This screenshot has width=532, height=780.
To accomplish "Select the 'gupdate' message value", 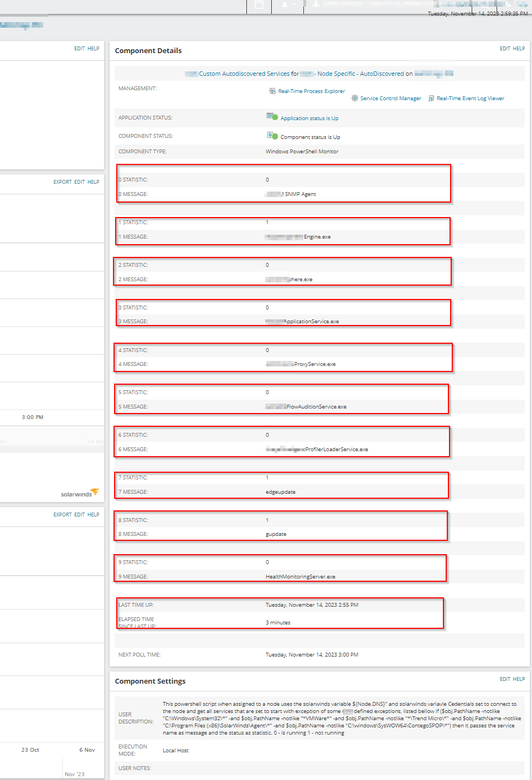I will click(x=276, y=534).
